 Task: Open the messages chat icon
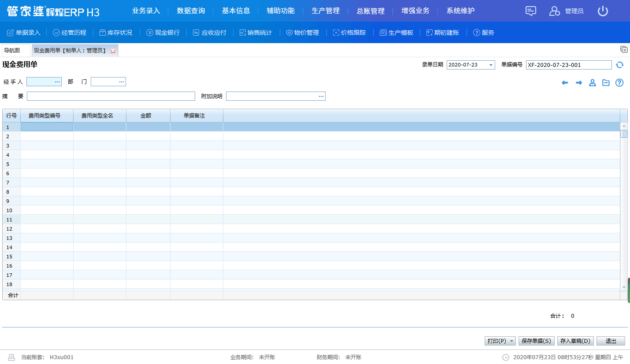(x=531, y=11)
